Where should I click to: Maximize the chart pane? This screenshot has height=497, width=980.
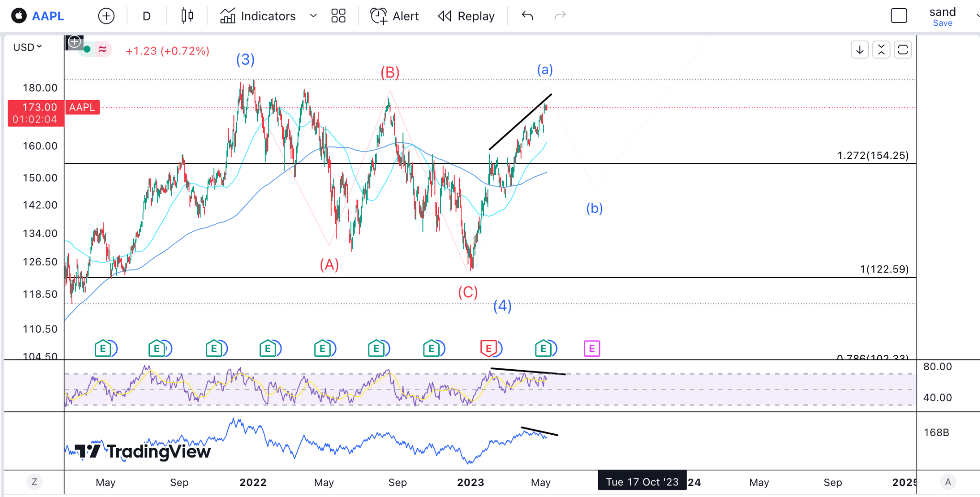coord(903,50)
